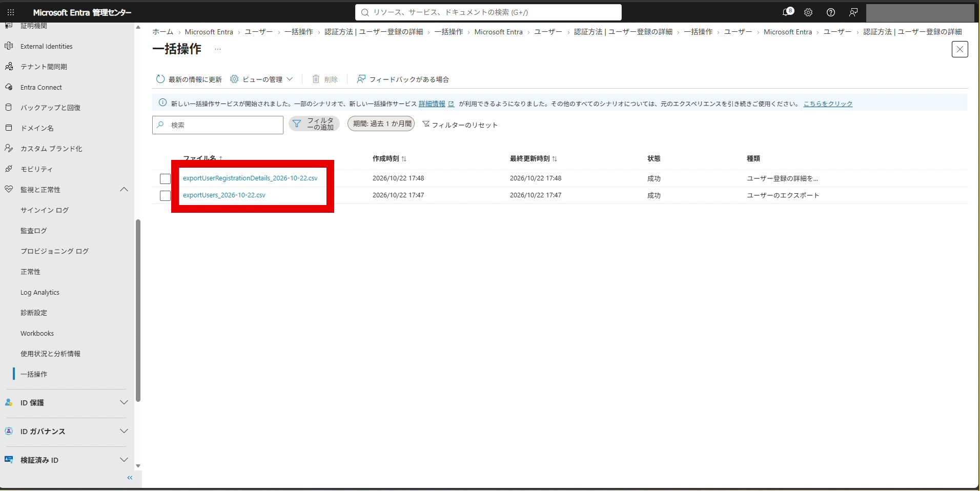The image size is (980, 491).
Task: Open モビリティ in the sidebar
Action: coord(36,169)
